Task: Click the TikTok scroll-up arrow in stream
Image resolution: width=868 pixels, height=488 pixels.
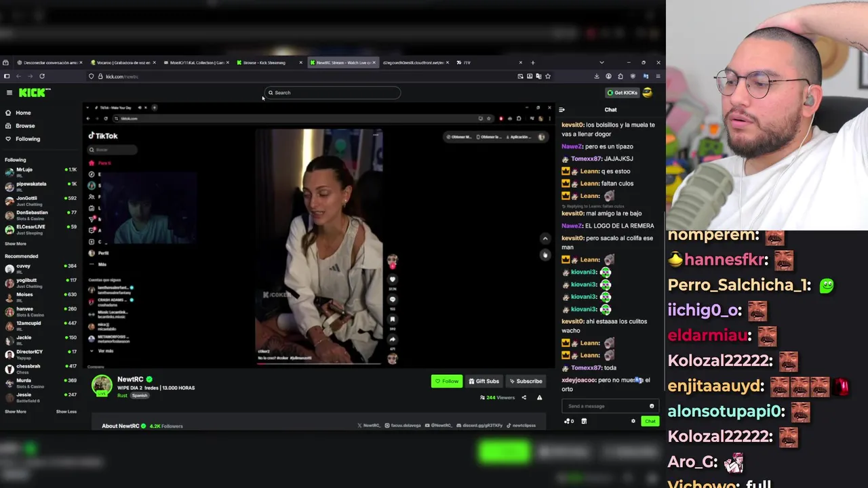Action: (x=545, y=239)
